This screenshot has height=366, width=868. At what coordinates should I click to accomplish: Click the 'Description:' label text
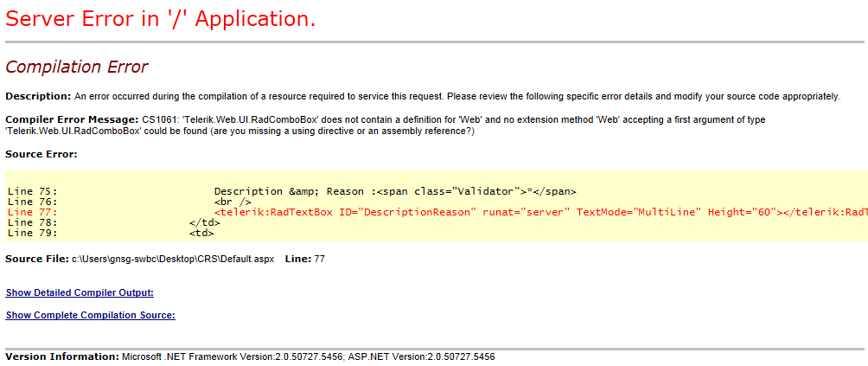(38, 96)
